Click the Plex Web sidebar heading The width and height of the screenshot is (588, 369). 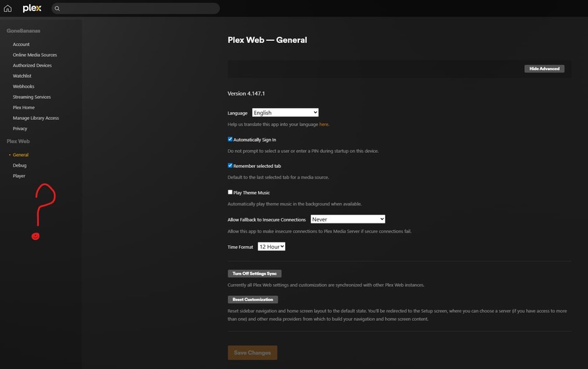(x=18, y=141)
